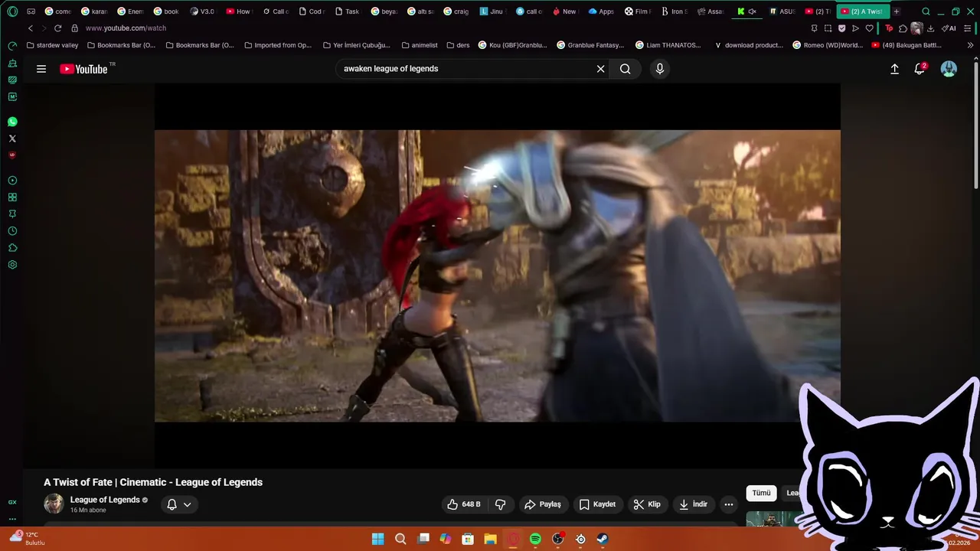Open the stardew valley bookmark folder
The image size is (980, 551).
(53, 45)
